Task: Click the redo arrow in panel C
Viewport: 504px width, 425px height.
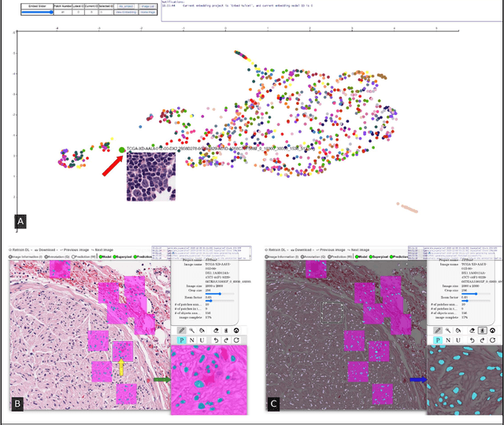Action: point(482,340)
